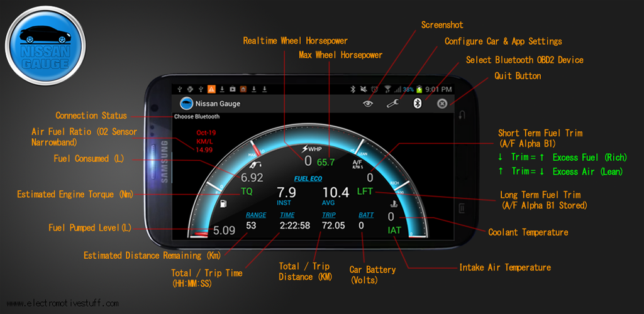
Task: Tap the TRIP distance label
Action: pyautogui.click(x=328, y=215)
